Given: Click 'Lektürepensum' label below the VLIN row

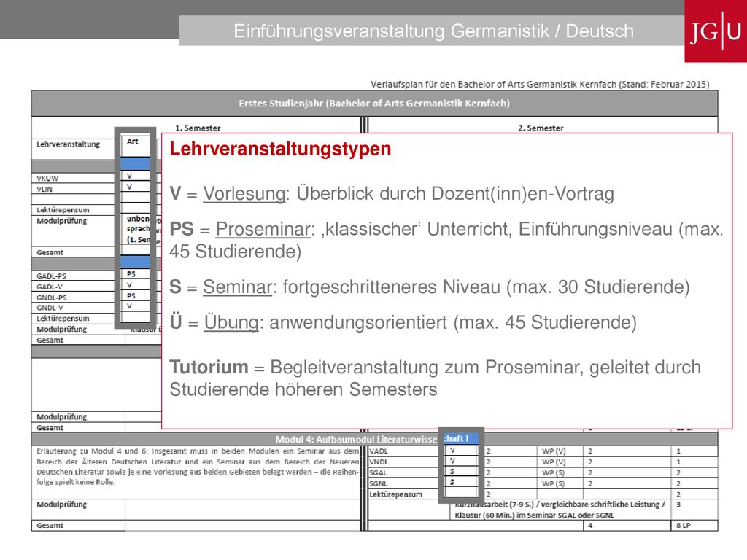Looking at the screenshot, I should (63, 210).
